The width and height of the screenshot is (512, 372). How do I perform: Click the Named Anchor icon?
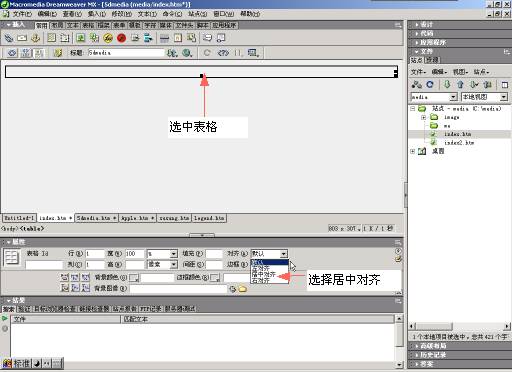(36, 38)
